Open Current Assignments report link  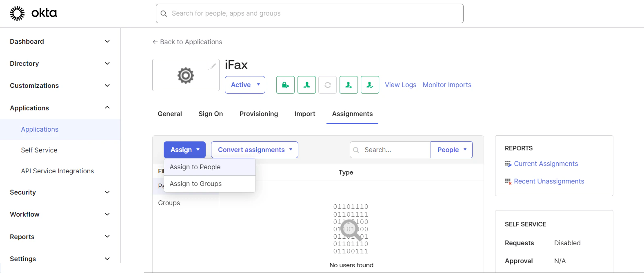(x=546, y=164)
